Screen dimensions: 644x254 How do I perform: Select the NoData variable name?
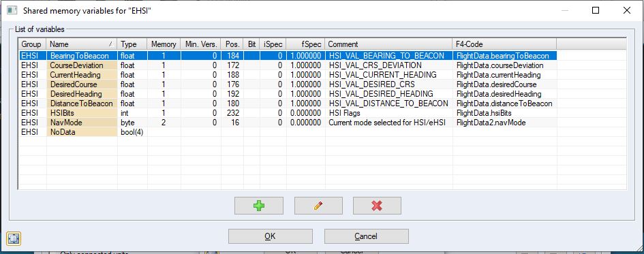63,132
